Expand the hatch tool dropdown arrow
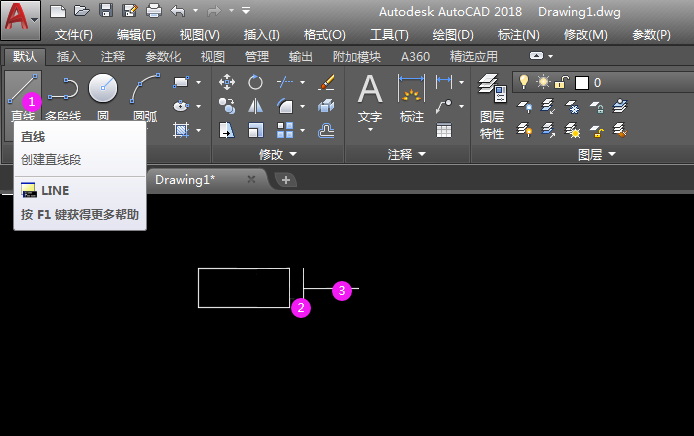 [198, 130]
